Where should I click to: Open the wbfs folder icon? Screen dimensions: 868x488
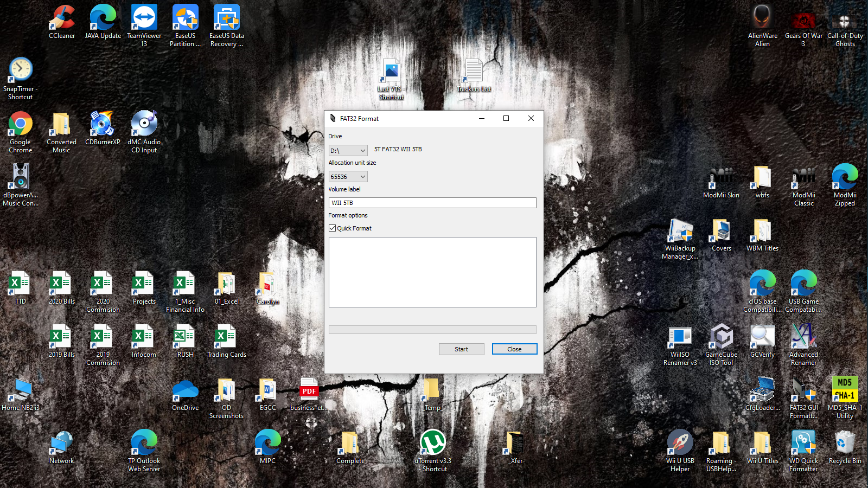[763, 177]
